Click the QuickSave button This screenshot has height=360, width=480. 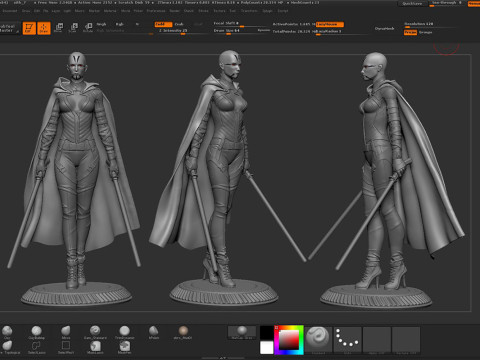(412, 3)
